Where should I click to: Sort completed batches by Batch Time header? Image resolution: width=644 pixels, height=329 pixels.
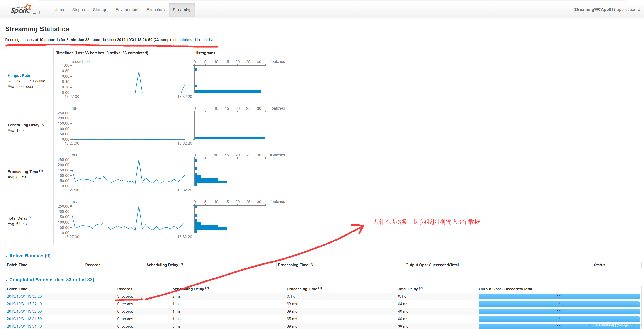[x=17, y=289]
